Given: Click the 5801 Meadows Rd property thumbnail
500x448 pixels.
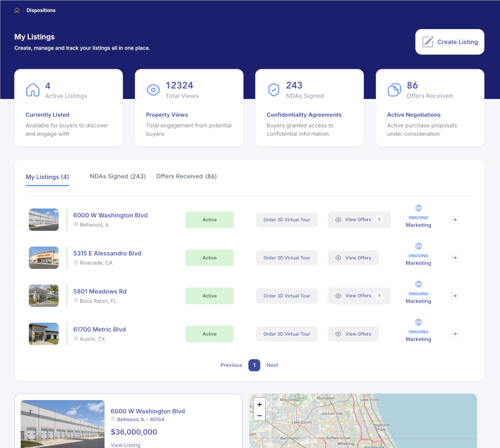Looking at the screenshot, I should pos(43,296).
